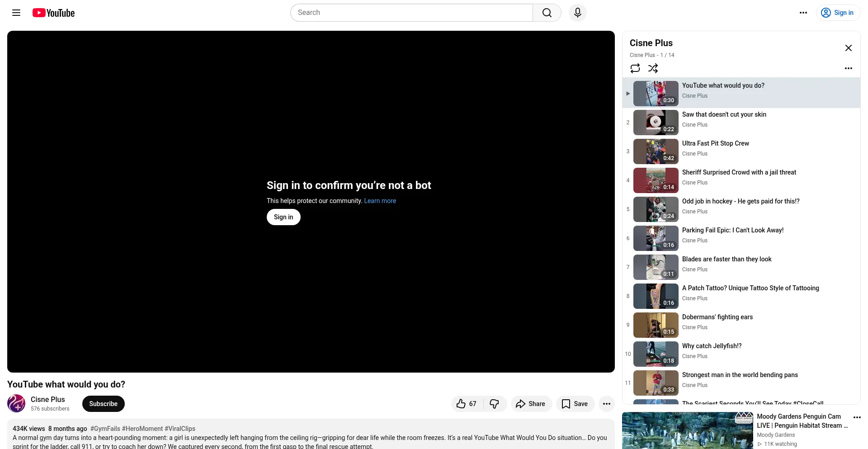Subscribe to Cisne Plus
Viewport: 868px width, 449px height.
point(103,404)
